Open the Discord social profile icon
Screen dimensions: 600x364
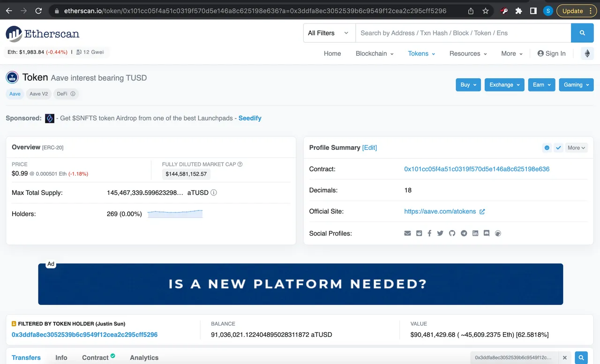(x=487, y=233)
